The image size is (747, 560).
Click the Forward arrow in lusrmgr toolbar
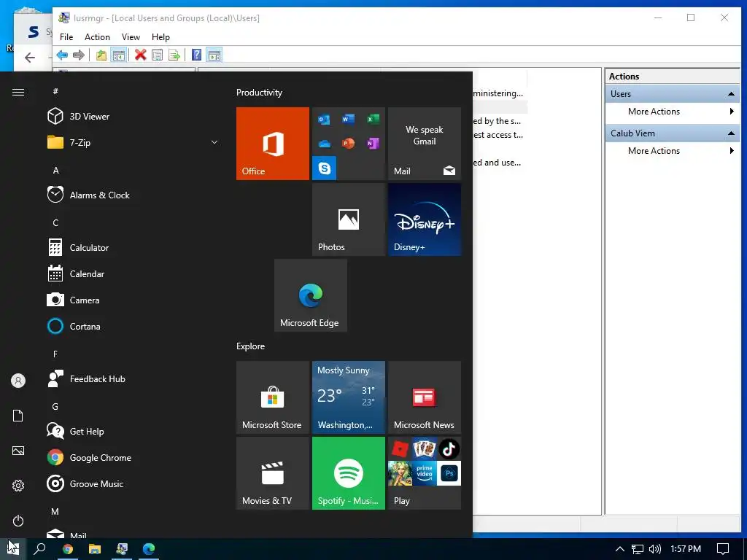[79, 55]
